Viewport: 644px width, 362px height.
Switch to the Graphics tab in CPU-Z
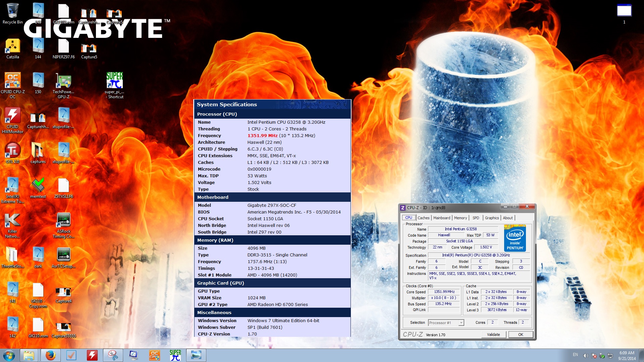(x=492, y=218)
